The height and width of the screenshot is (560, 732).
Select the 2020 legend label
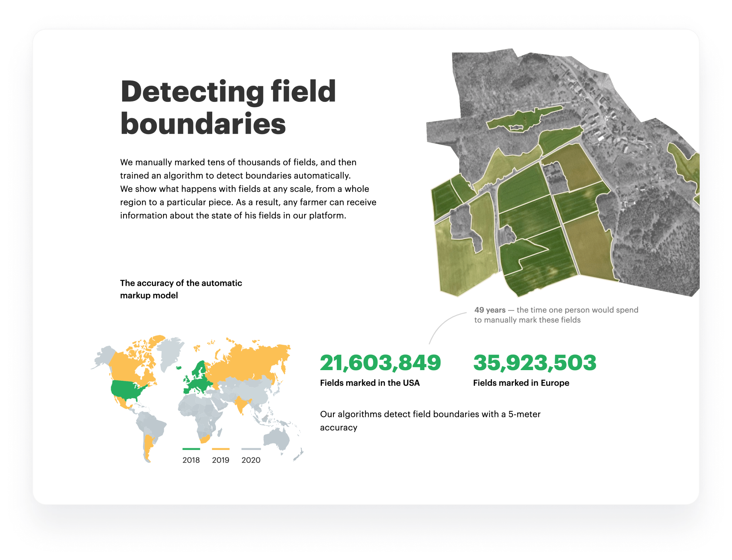[251, 460]
